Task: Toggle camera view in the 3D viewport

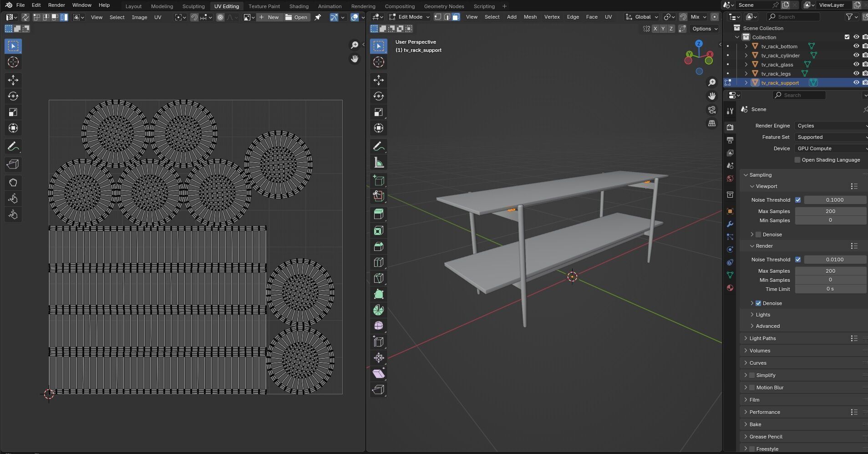Action: [712, 110]
